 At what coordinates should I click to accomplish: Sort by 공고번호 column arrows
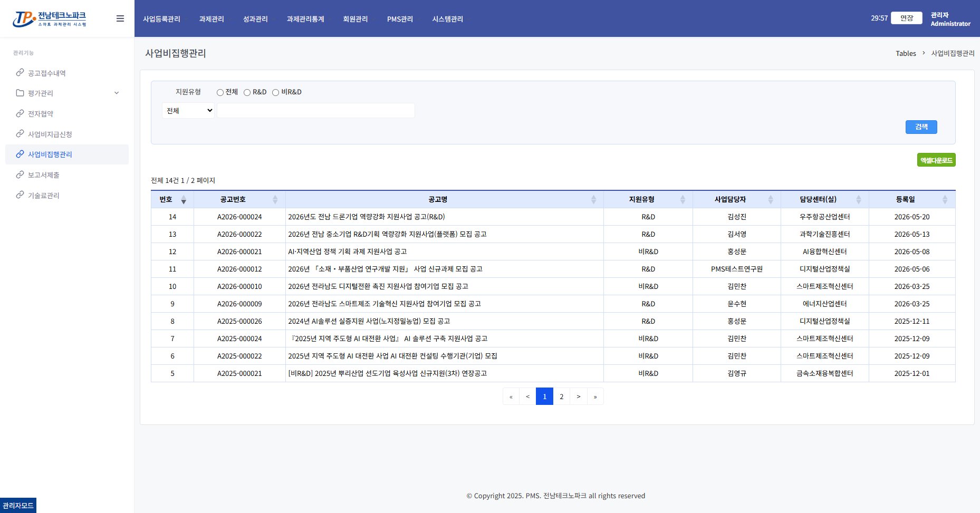275,200
